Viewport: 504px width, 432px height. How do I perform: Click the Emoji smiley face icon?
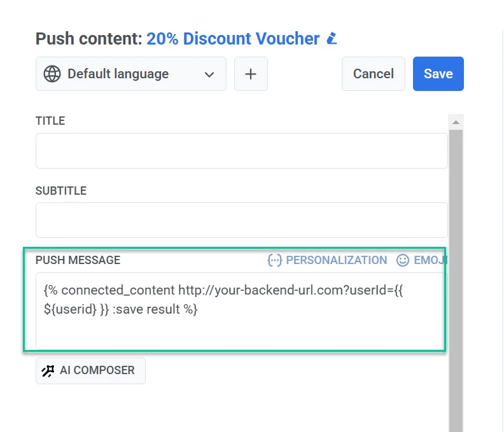point(403,260)
